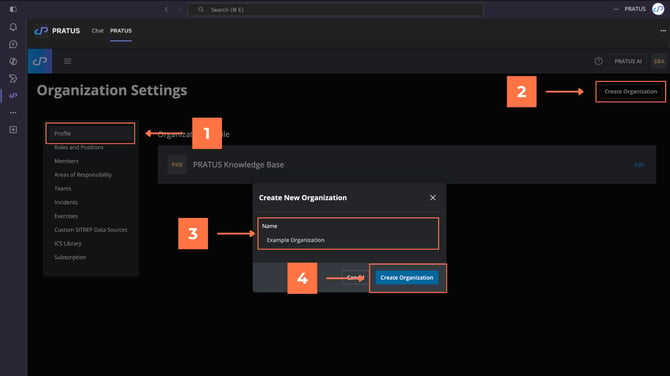This screenshot has height=376, width=670.
Task: Click the globe-style sidebar icon
Action: [x=13, y=61]
